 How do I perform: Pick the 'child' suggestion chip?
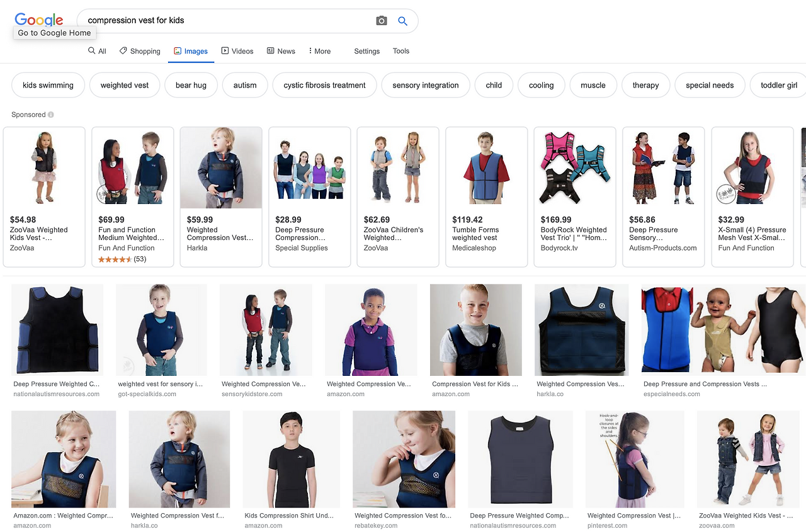[x=494, y=85]
